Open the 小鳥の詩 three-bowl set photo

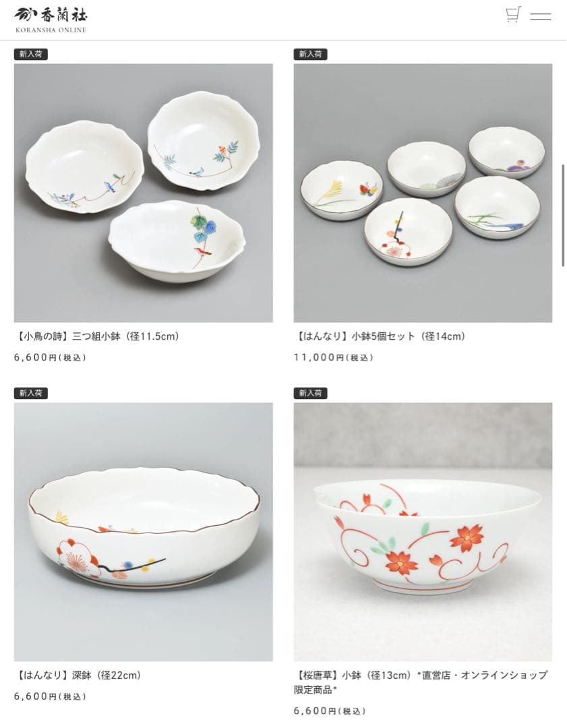click(144, 193)
